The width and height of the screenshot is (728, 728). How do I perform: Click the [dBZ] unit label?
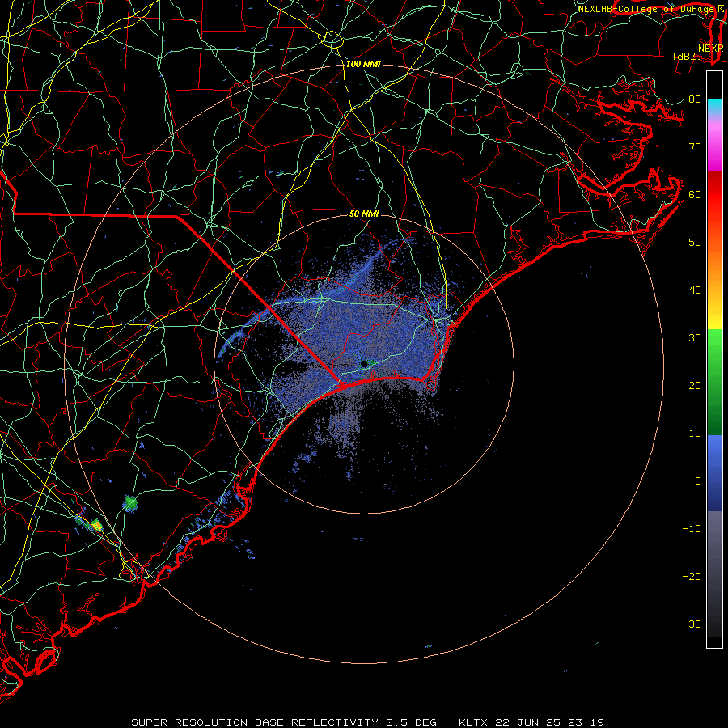pos(687,56)
